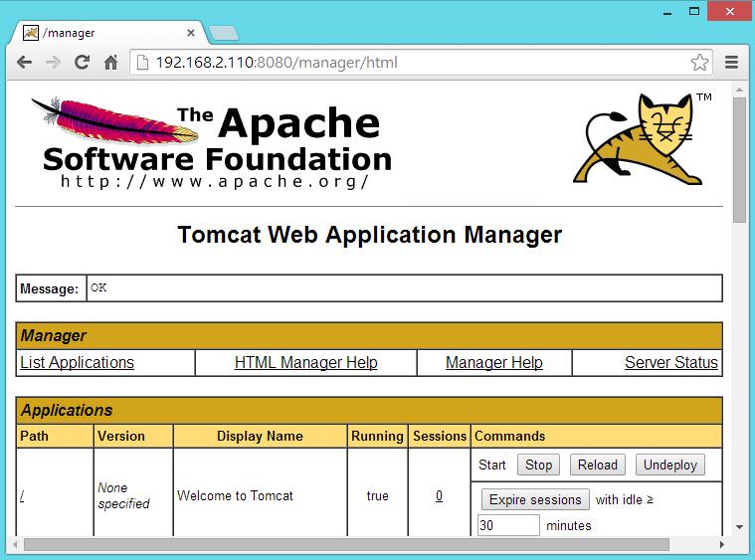Viewport: 755px width, 560px height.
Task: Click the Tomcat cat logo
Action: [643, 139]
